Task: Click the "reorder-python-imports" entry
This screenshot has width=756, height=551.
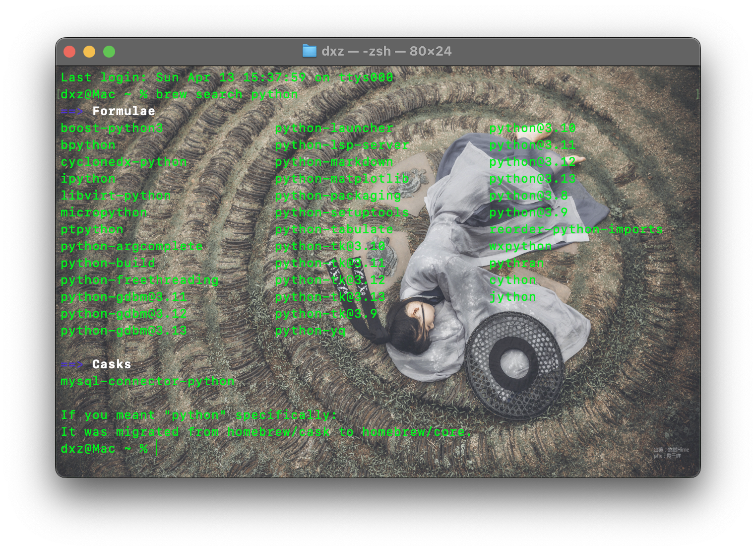Action: (x=575, y=229)
